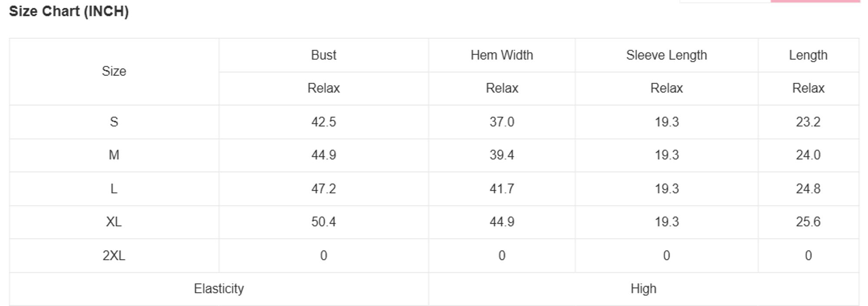This screenshot has height=306, width=868.
Task: Select bust value 50.4 for XL
Action: [324, 221]
